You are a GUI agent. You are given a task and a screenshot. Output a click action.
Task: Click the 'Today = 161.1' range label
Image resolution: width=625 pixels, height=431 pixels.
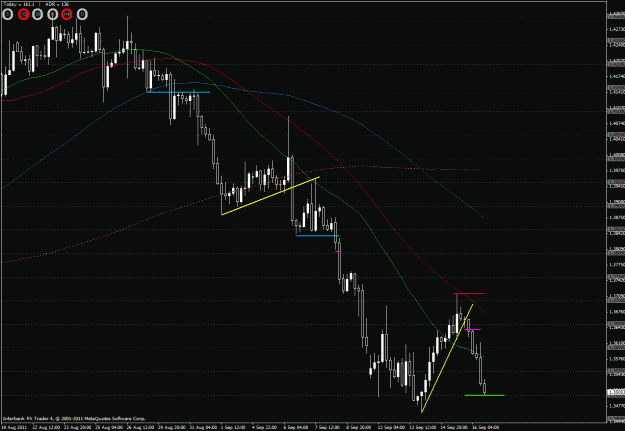point(19,4)
